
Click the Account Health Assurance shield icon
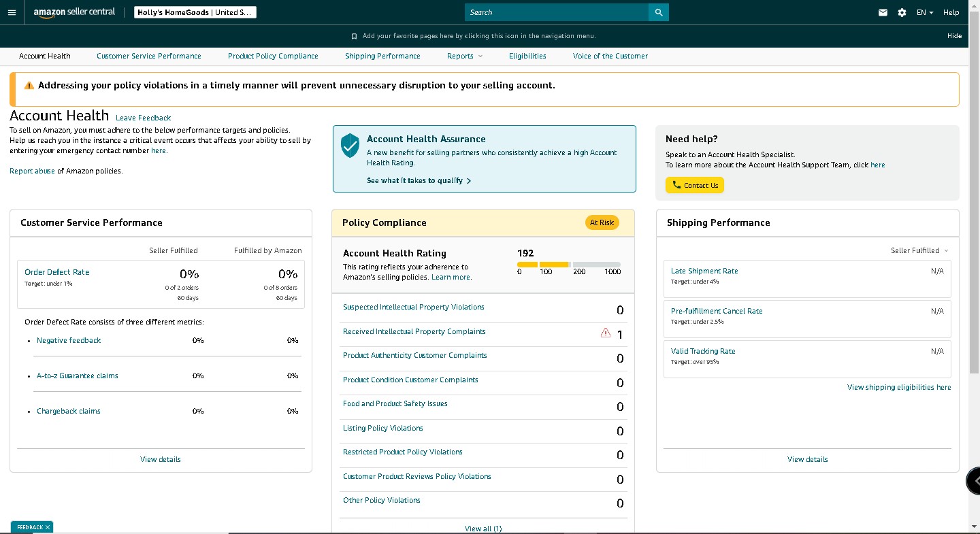click(x=350, y=146)
